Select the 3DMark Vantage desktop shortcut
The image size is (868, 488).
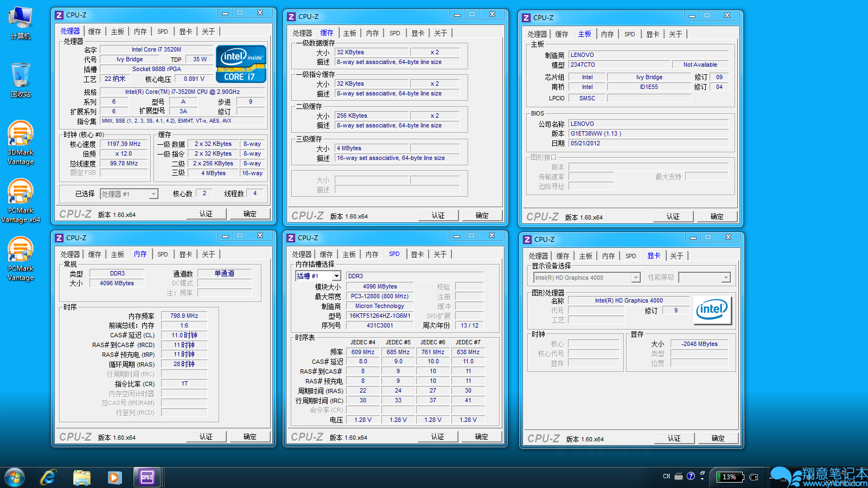click(x=21, y=143)
